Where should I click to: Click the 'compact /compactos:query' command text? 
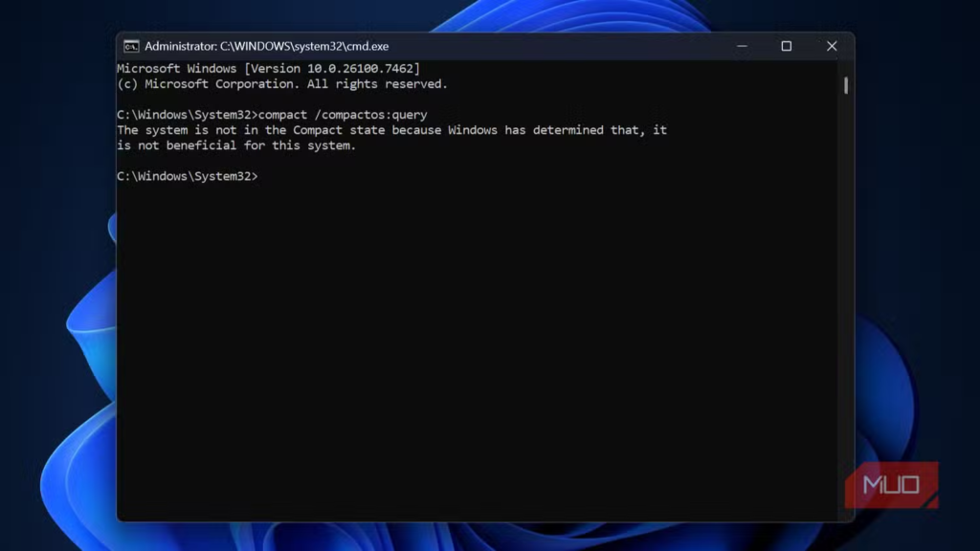click(x=343, y=115)
